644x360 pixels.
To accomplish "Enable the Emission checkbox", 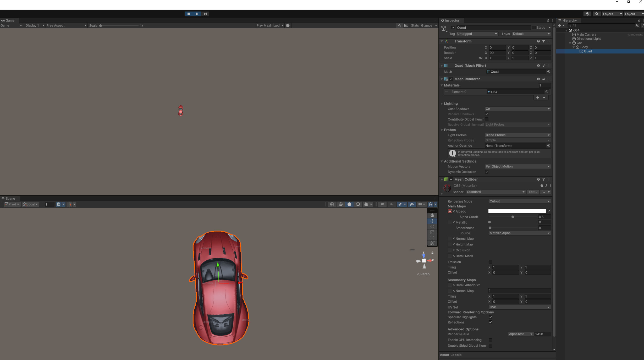I will click(x=490, y=262).
